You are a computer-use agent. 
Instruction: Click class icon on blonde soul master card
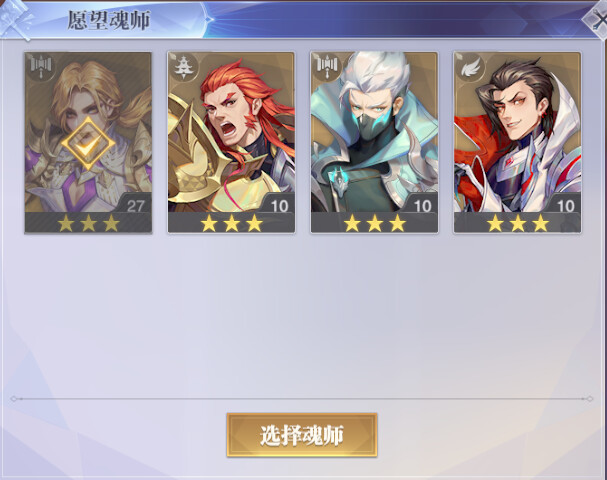[41, 67]
